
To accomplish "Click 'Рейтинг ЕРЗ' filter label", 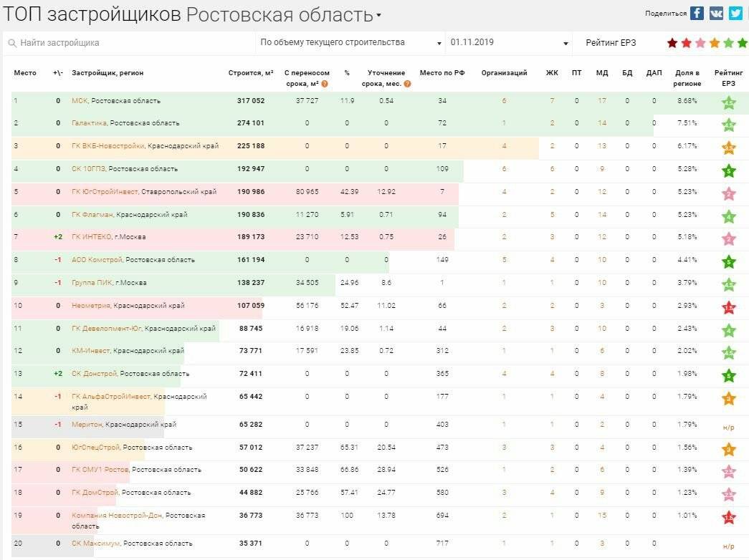I will (611, 43).
